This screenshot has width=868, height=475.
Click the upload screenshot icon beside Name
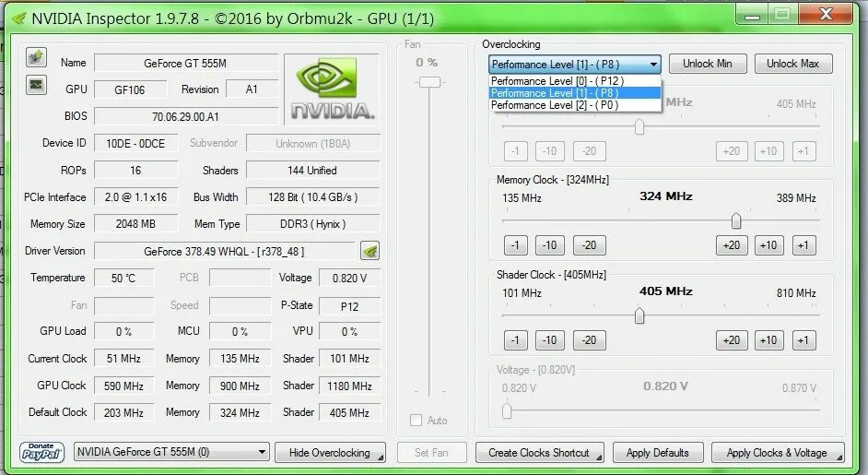(x=37, y=57)
